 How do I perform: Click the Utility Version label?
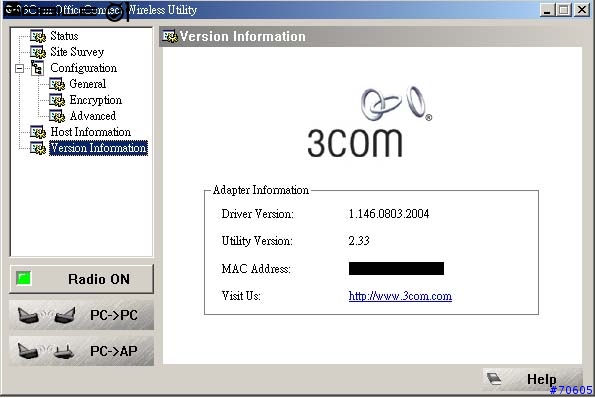pos(257,241)
